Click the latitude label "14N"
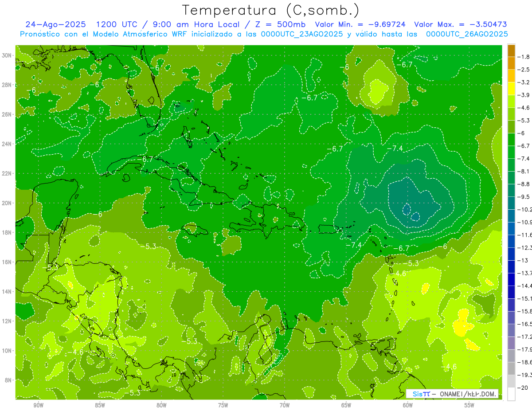The width and height of the screenshot is (532, 411). [x=7, y=291]
